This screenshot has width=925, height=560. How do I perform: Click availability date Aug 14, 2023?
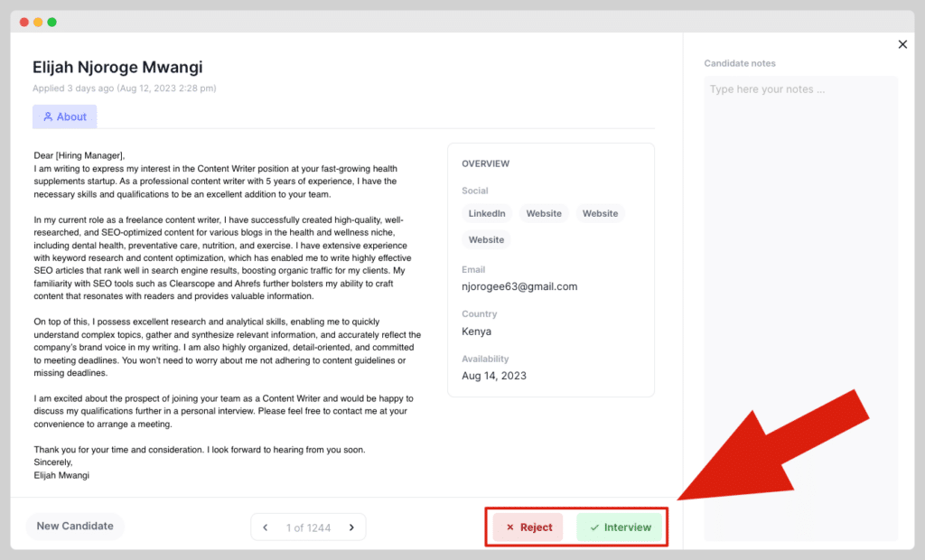click(494, 376)
